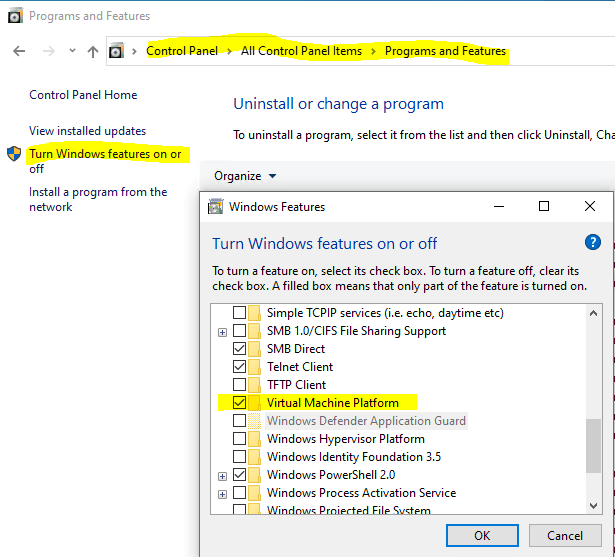The image size is (615, 557).
Task: Open the recent locations chevron next to Forward
Action: 72,50
